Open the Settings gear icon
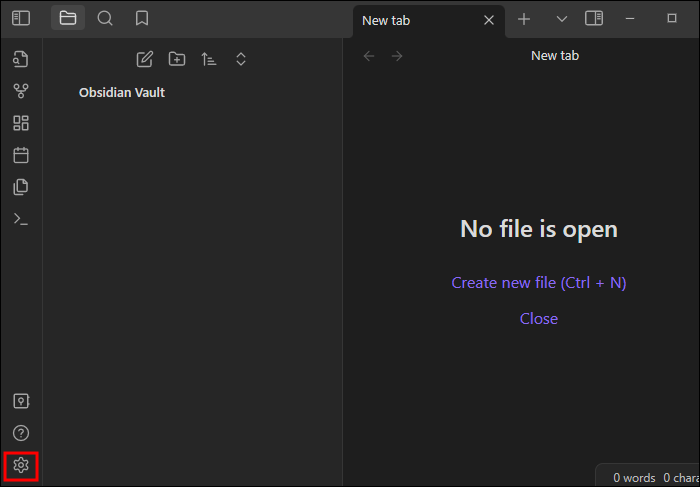Viewport: 700px width, 487px height. [x=21, y=466]
